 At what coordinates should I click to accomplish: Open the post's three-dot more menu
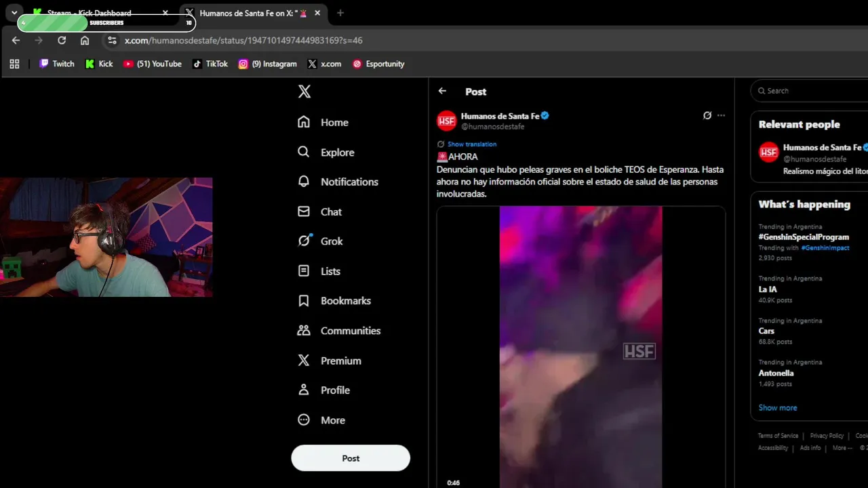(x=721, y=115)
